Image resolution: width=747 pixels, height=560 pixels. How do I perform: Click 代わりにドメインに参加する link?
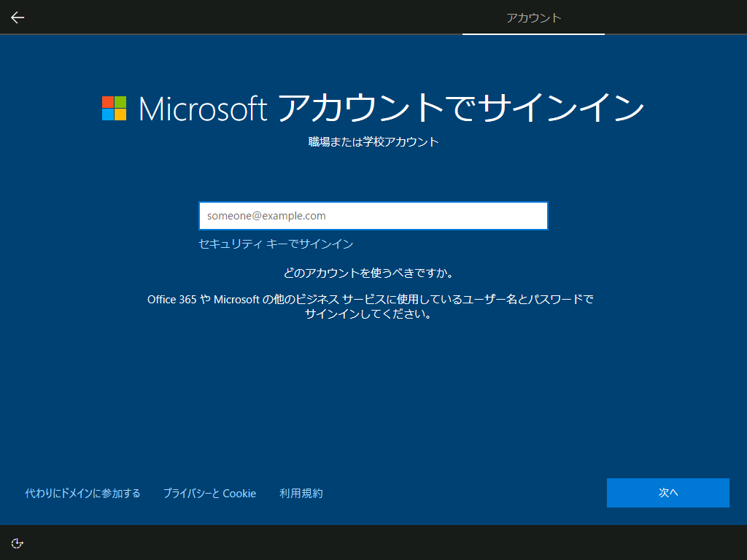click(x=82, y=494)
